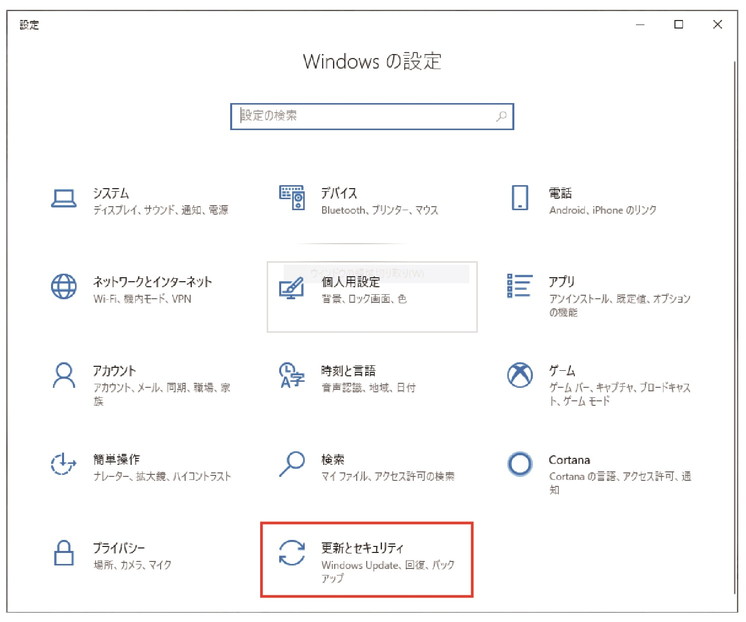This screenshot has width=746, height=622.
Task: Open the Cortana heading
Action: tap(569, 460)
